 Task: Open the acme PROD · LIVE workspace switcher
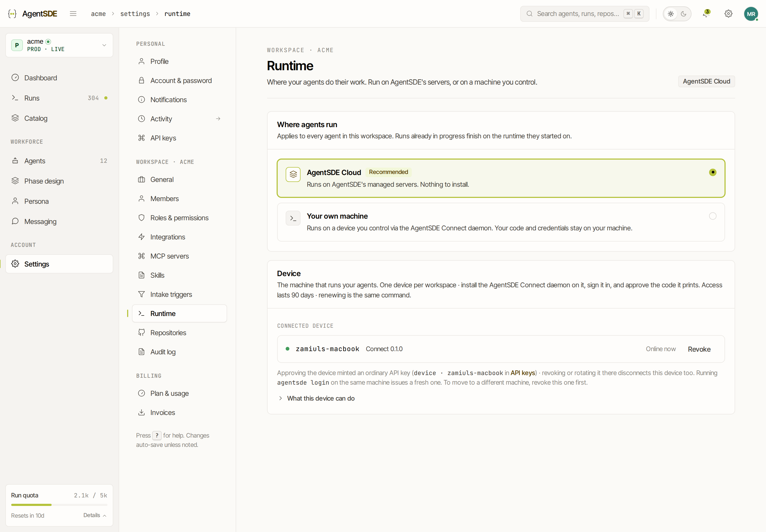(59, 45)
